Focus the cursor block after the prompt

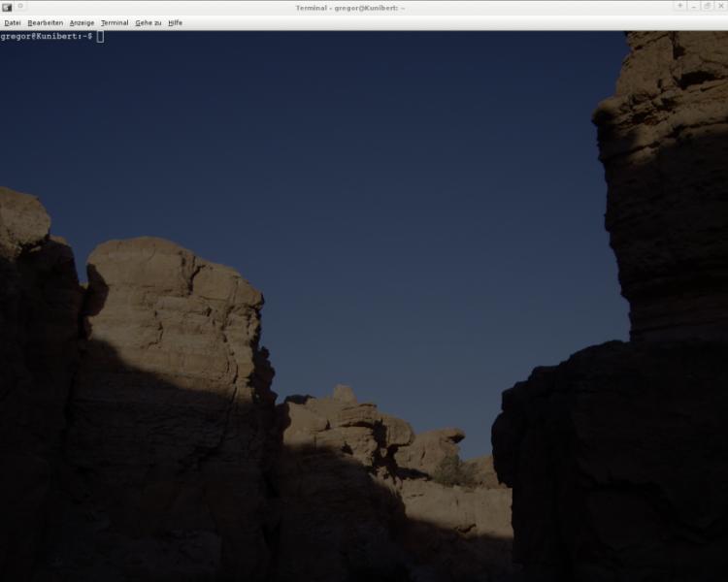[100, 36]
